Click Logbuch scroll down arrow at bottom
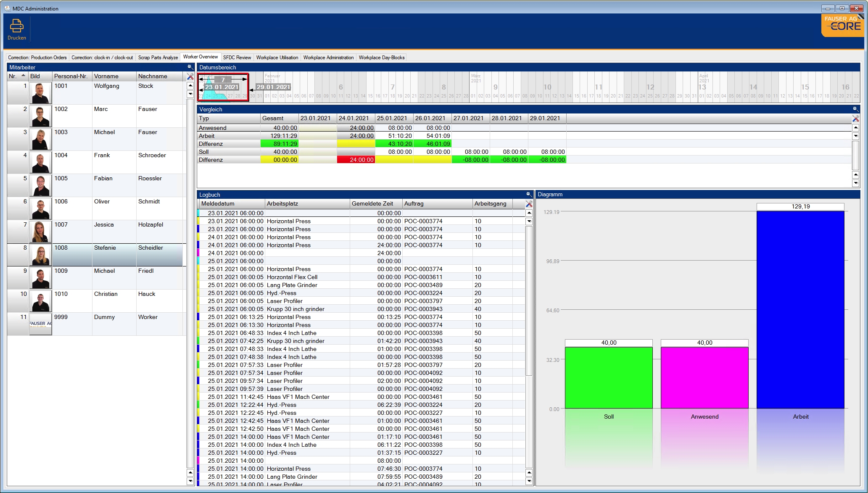Image resolution: width=868 pixels, height=493 pixels. point(529,481)
